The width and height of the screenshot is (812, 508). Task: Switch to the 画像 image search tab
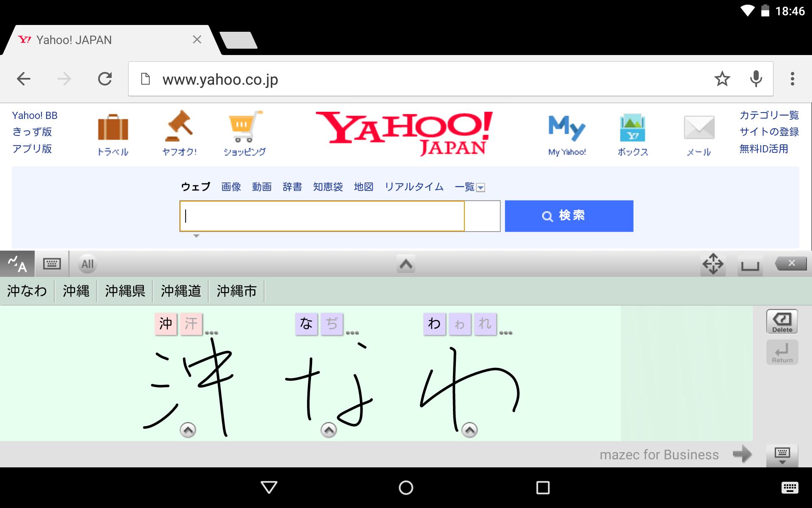pyautogui.click(x=230, y=187)
